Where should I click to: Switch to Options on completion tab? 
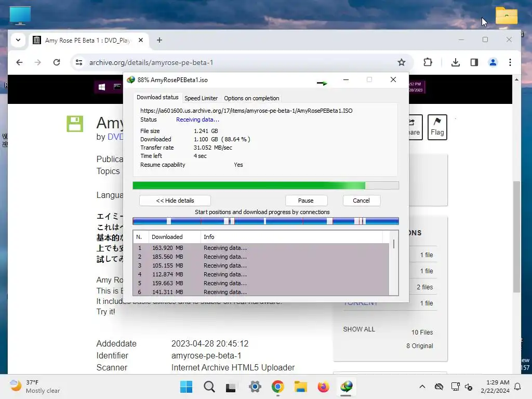(x=251, y=98)
